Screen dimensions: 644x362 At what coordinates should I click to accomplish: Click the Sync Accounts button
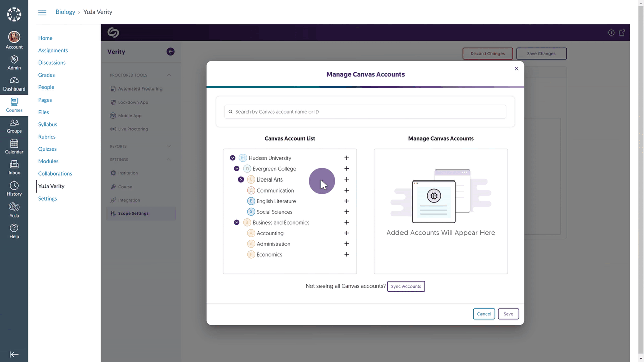coord(406,286)
